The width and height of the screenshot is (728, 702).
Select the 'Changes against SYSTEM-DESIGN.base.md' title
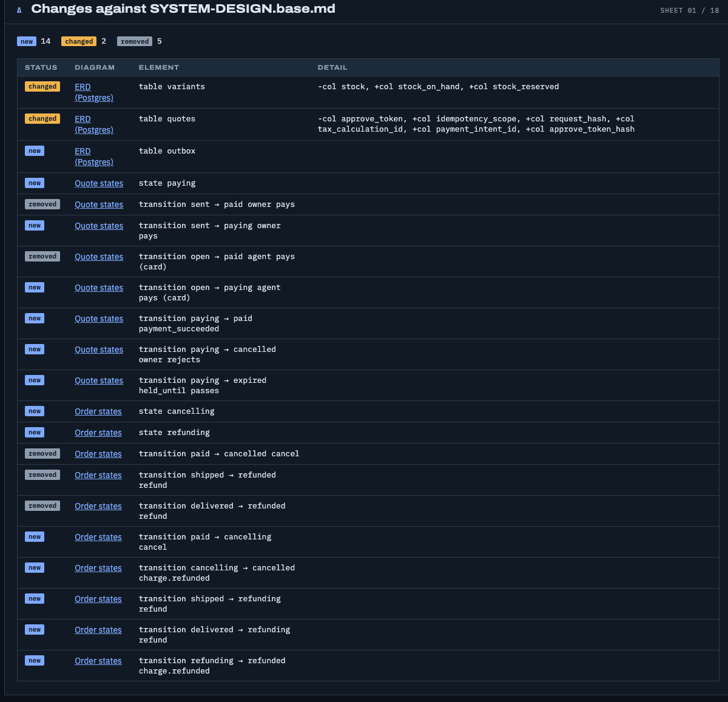pyautogui.click(x=183, y=9)
